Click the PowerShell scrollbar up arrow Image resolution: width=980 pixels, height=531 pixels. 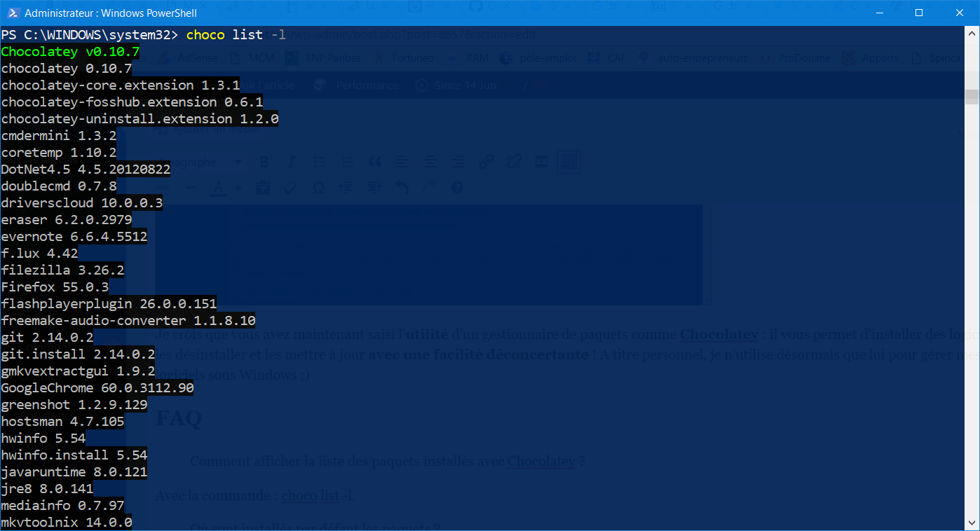coord(972,32)
